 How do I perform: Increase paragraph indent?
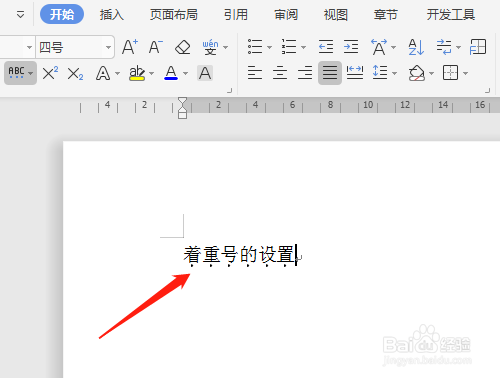pyautogui.click(x=351, y=47)
